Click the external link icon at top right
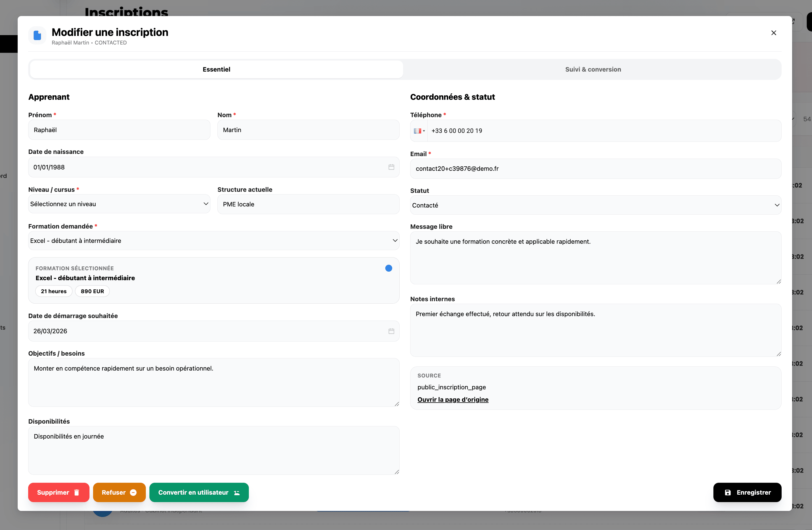The width and height of the screenshot is (812, 530). (x=793, y=22)
